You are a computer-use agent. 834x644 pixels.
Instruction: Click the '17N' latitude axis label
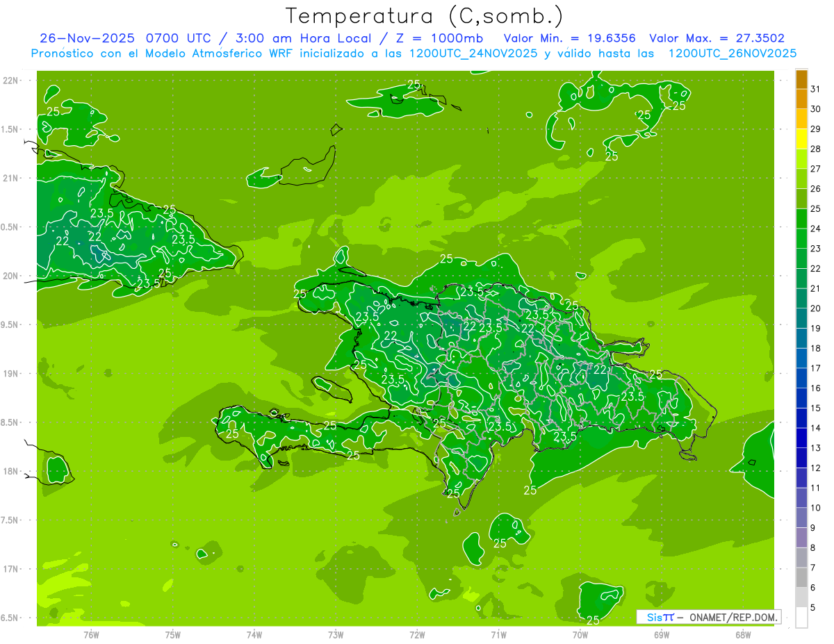(x=10, y=569)
